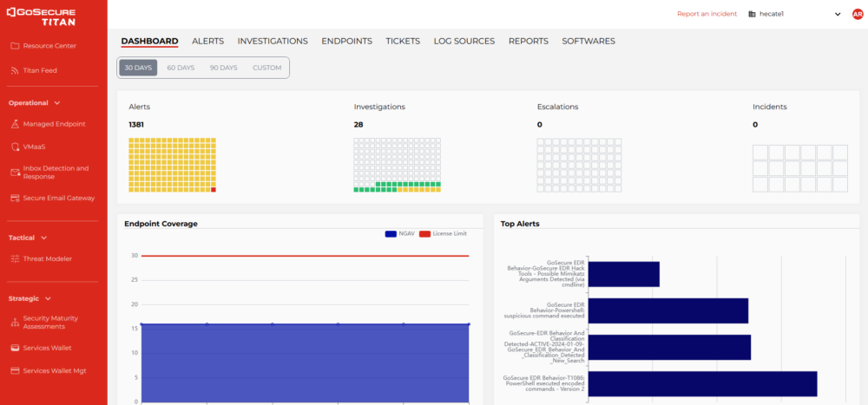868x405 pixels.
Task: Open Services Wallet in sidebar
Action: pos(47,348)
